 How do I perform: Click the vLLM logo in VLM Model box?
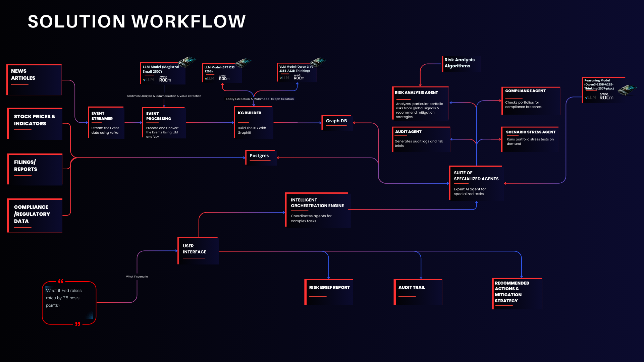(x=284, y=78)
